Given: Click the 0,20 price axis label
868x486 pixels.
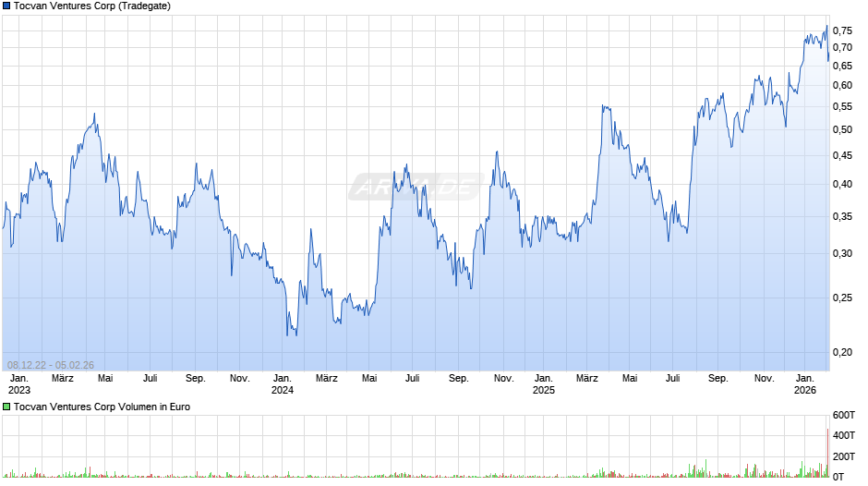Looking at the screenshot, I should pos(842,352).
